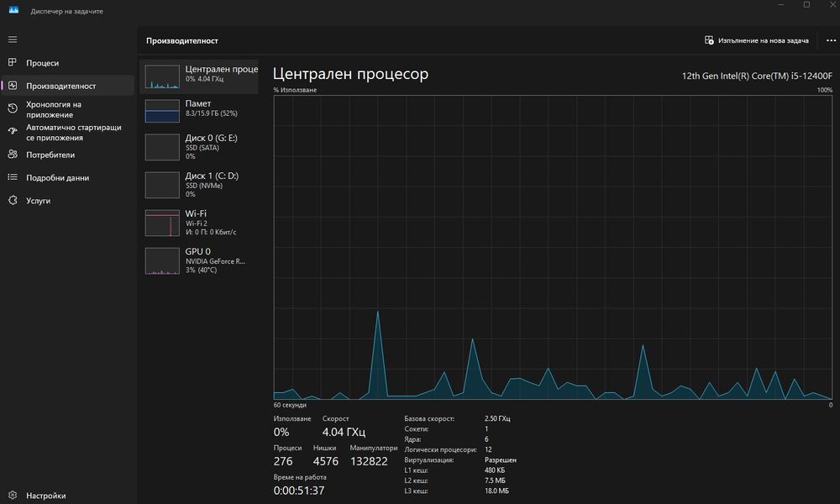
Task: Click the Settings gear icon
Action: pyautogui.click(x=13, y=496)
